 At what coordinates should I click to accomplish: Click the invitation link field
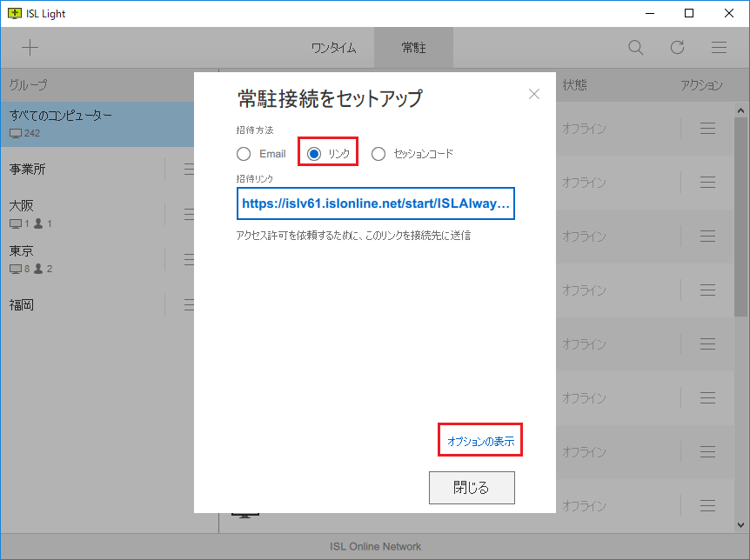pos(376,203)
